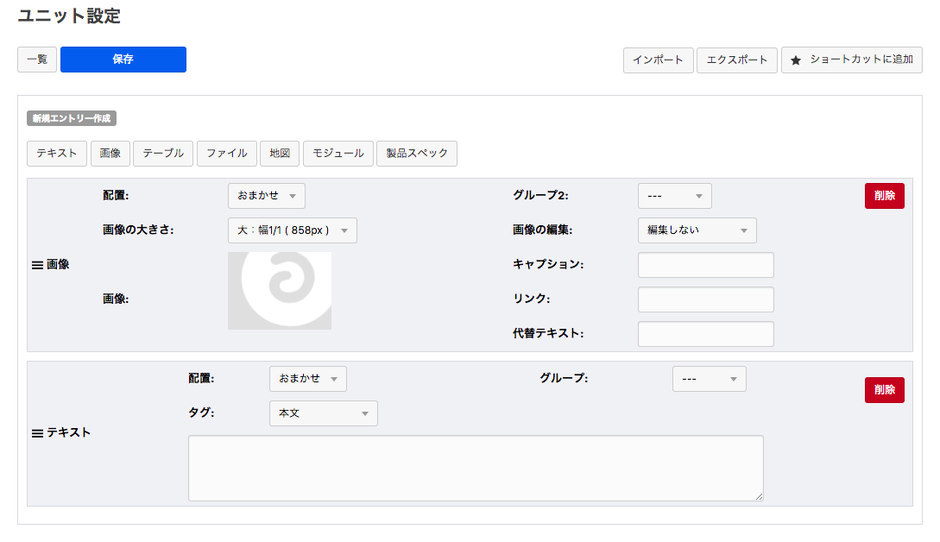Viewport: 940px width, 542px height.
Task: Go back with the 一覧 button
Action: tap(37, 60)
